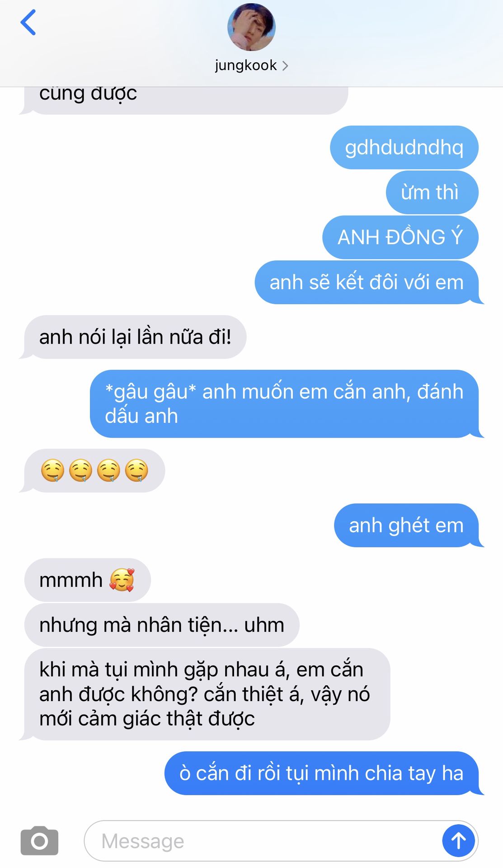This screenshot has height=868, width=503.
Task: Open the camera icon beside message field
Action: click(39, 840)
